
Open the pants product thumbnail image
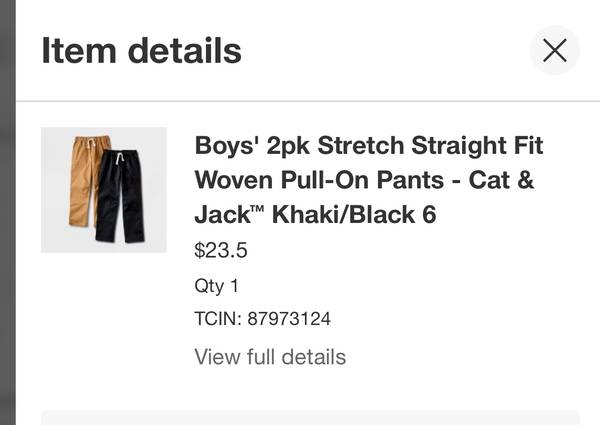[x=104, y=190]
